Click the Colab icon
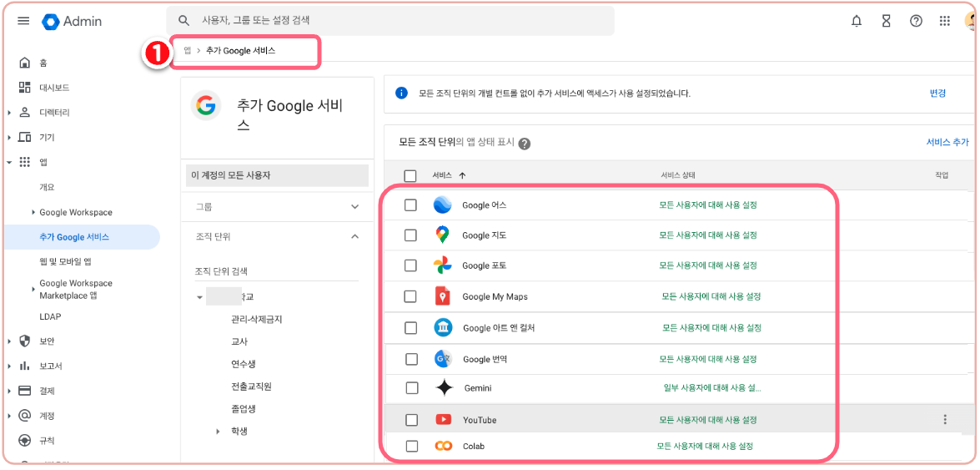This screenshot has height=470, width=980. [x=443, y=447]
